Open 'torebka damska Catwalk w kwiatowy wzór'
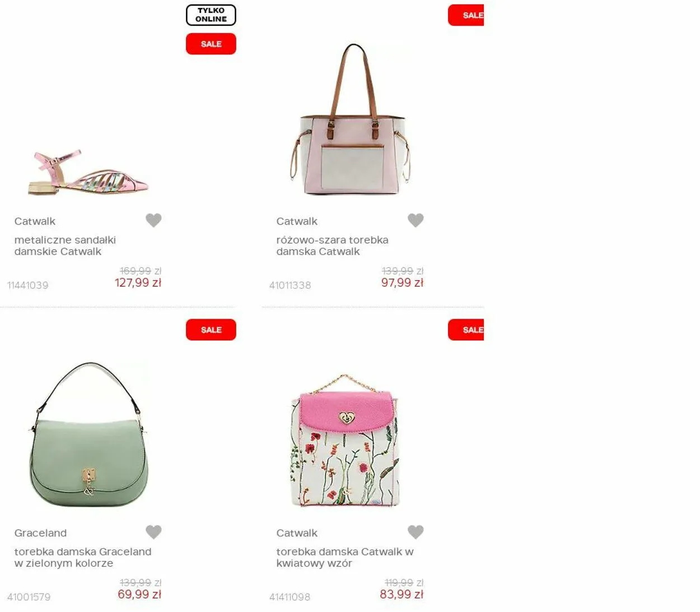The height and width of the screenshot is (612, 700). pyautogui.click(x=345, y=557)
